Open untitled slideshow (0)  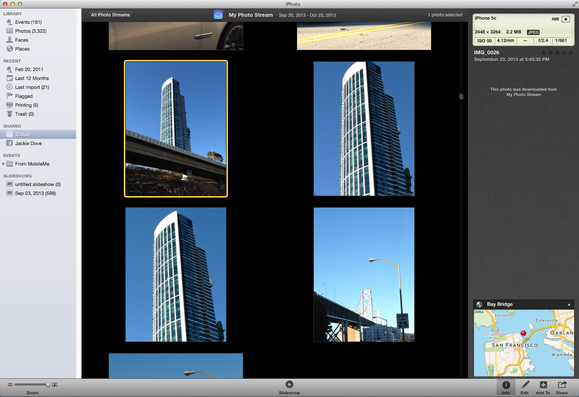point(38,184)
